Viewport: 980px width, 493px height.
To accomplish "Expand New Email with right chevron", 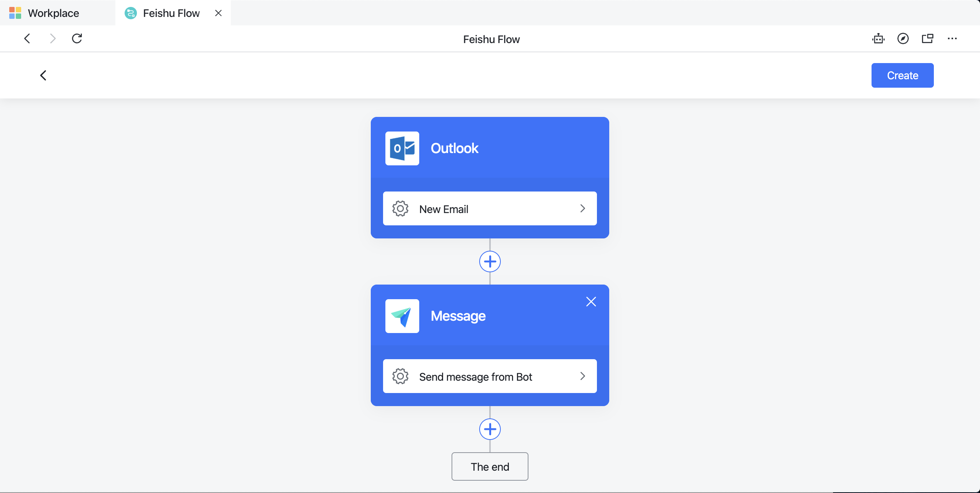I will pyautogui.click(x=583, y=208).
